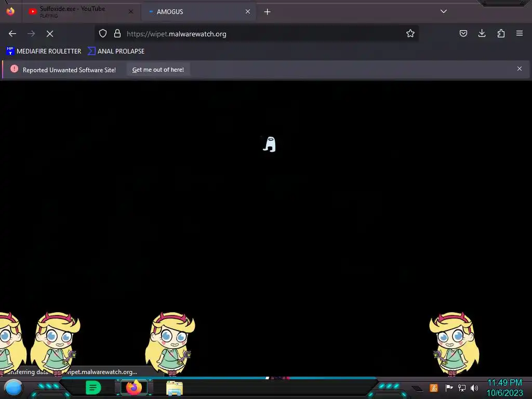Stop loading the page
The image size is (532, 399).
pos(50,34)
